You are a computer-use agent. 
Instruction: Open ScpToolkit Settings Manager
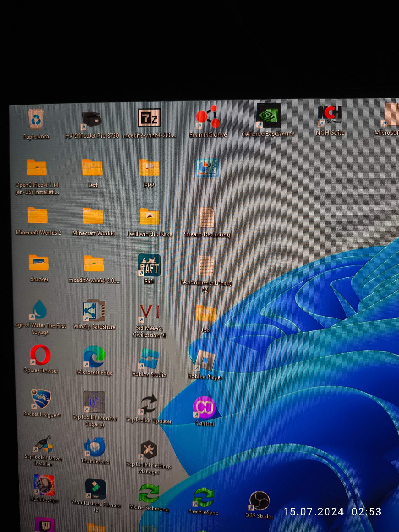pyautogui.click(x=148, y=449)
